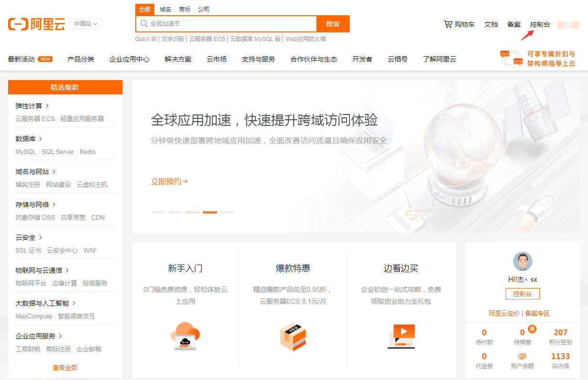
Task: Select the last carousel indicator
Action: pyautogui.click(x=227, y=212)
